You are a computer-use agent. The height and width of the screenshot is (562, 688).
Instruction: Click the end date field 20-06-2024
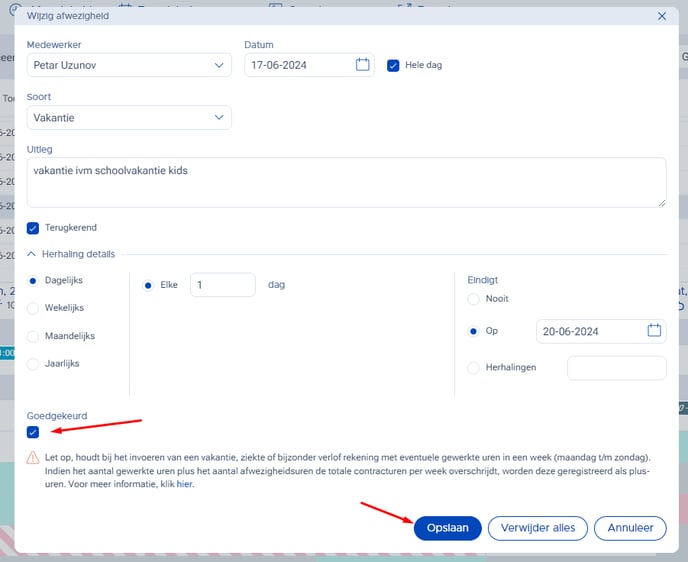601,331
